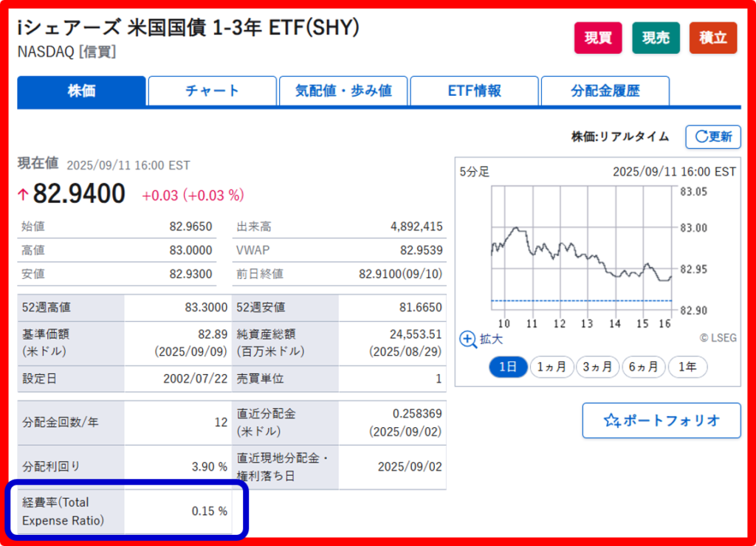Click the current price 82.9400
756x546 pixels.
pos(79,194)
